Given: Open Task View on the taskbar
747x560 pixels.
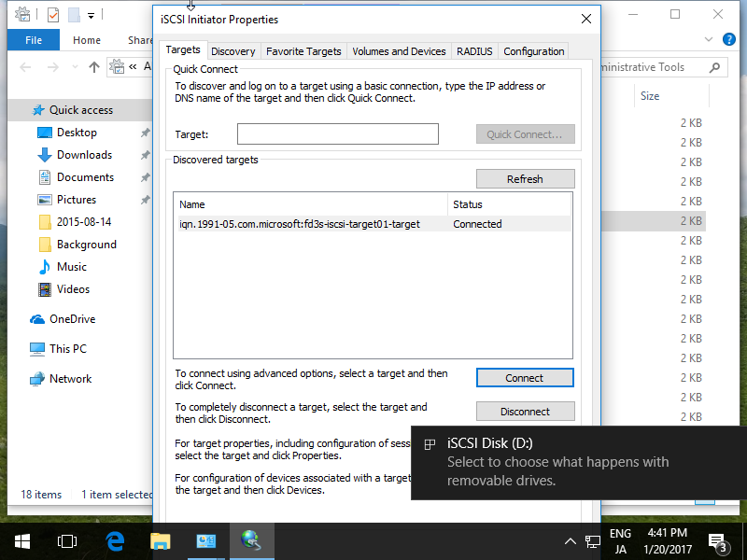Looking at the screenshot, I should pyautogui.click(x=66, y=541).
